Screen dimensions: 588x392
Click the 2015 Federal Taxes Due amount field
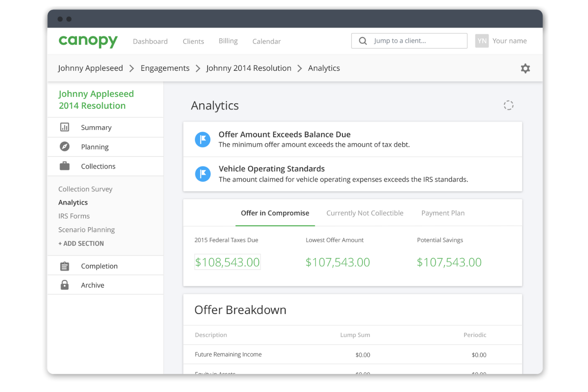point(227,262)
